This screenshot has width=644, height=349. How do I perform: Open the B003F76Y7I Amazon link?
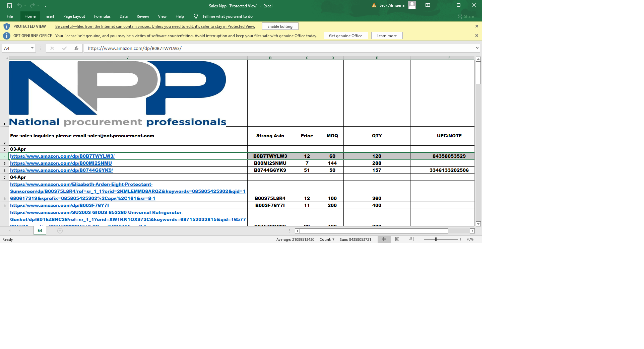59,205
